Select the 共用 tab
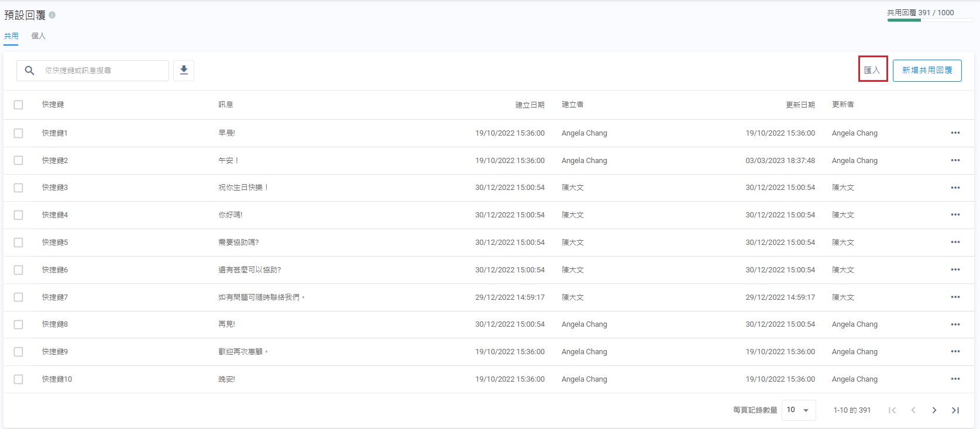This screenshot has width=980, height=429. pos(11,36)
